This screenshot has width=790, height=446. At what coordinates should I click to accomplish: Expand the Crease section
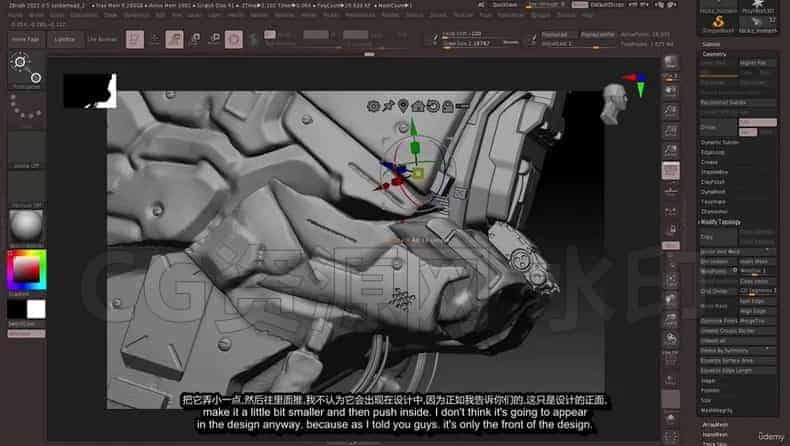pyautogui.click(x=709, y=162)
